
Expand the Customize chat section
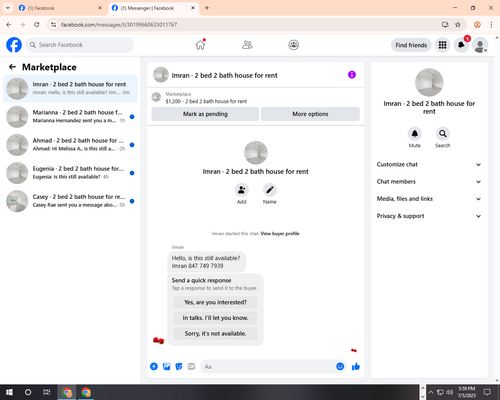click(429, 164)
